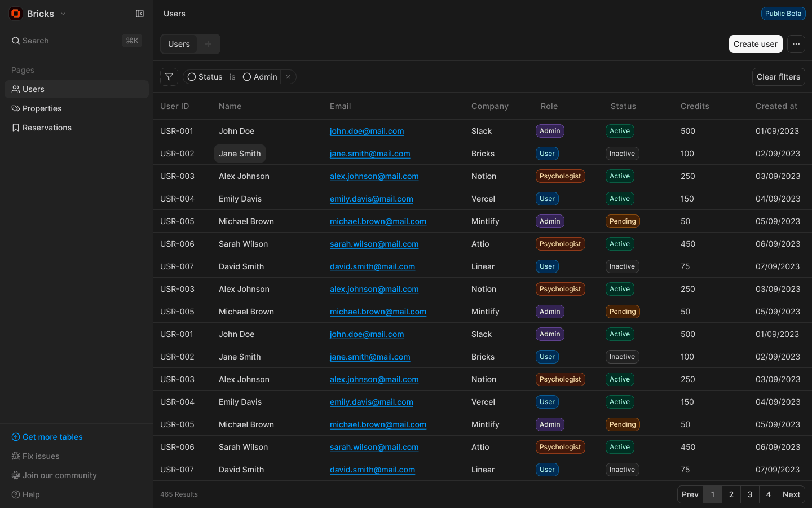The height and width of the screenshot is (508, 812).
Task: Expand the Bricks workspace dropdown chevron
Action: (63, 14)
